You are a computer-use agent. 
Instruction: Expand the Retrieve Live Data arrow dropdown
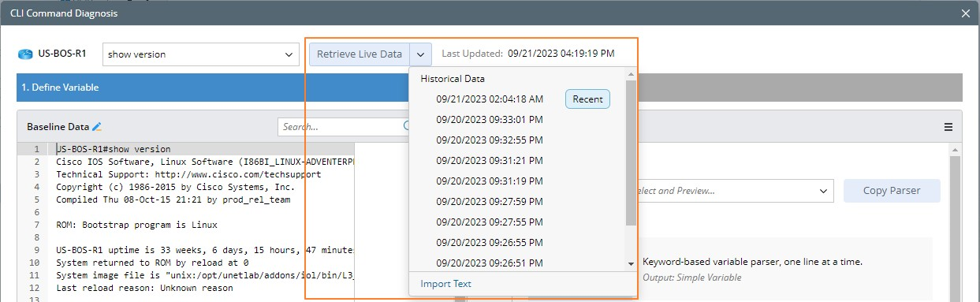(x=421, y=54)
